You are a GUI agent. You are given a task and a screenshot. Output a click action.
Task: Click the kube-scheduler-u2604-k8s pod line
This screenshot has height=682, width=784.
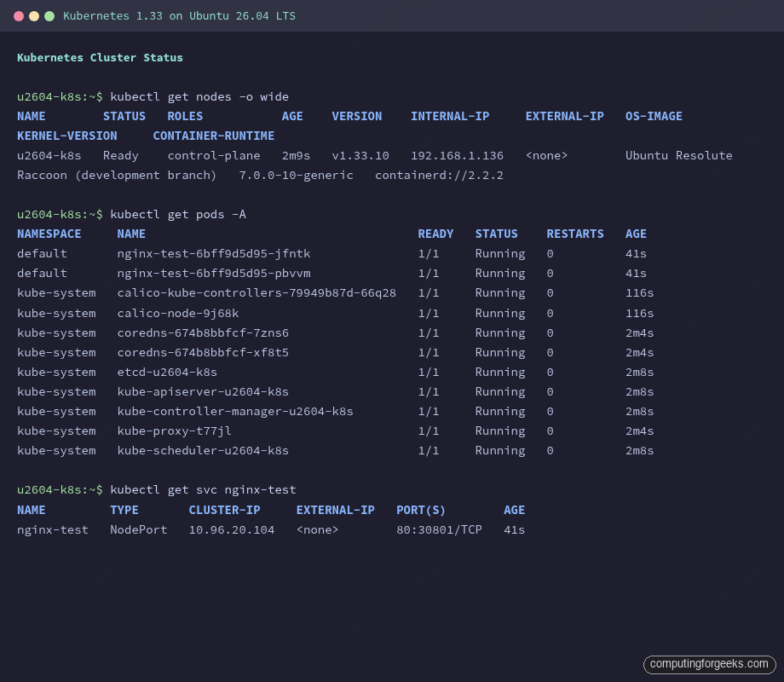(202, 450)
